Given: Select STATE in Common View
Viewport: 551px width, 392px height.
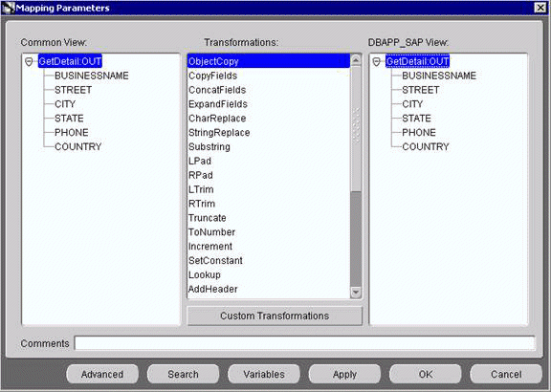Looking at the screenshot, I should tap(69, 119).
